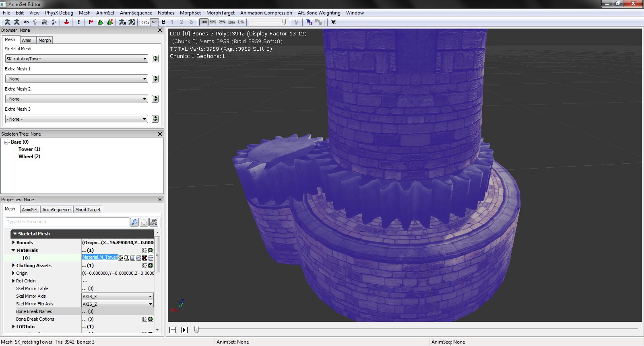Click the exclamation mark toolbar icon
The height and width of the screenshot is (346, 644).
pos(79,22)
